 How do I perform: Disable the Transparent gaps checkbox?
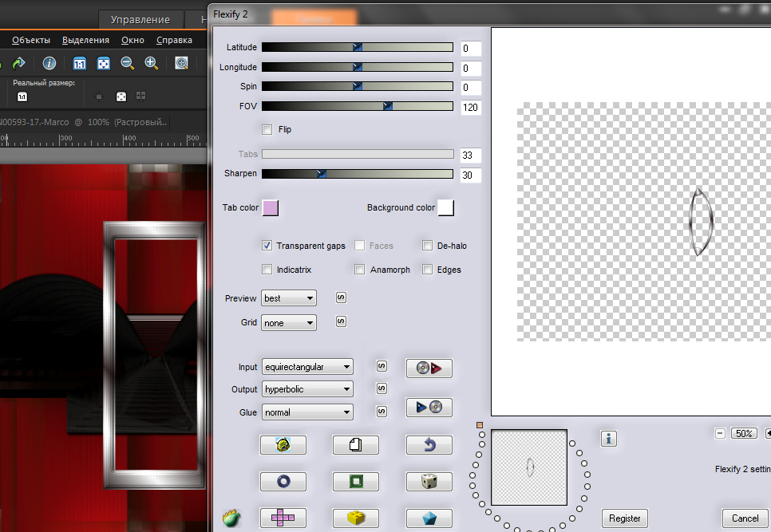[x=267, y=246]
